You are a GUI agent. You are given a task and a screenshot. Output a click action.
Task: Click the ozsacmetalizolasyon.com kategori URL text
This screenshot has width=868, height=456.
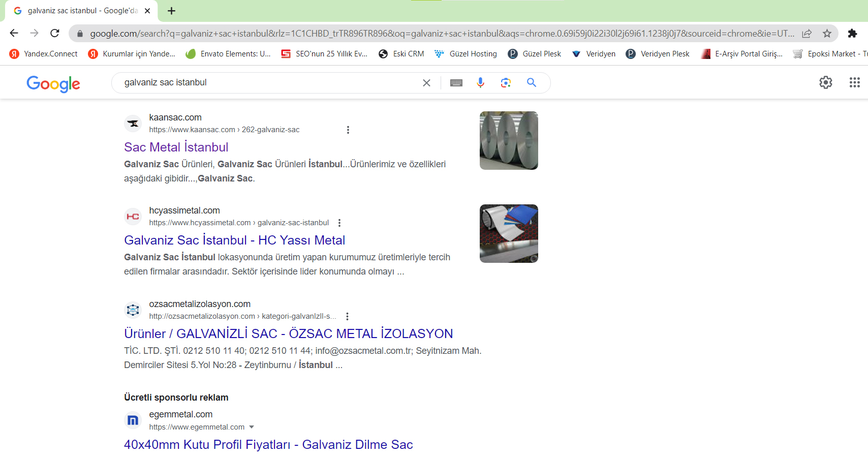pos(242,316)
